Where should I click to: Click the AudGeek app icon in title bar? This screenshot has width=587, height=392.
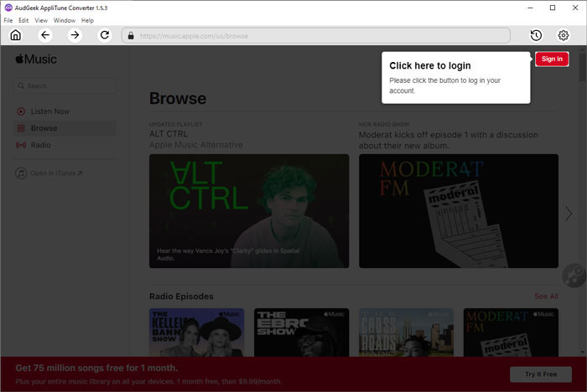coord(8,8)
